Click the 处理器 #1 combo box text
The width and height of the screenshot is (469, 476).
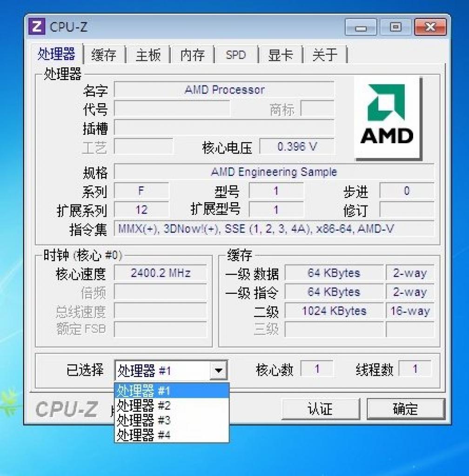144,370
